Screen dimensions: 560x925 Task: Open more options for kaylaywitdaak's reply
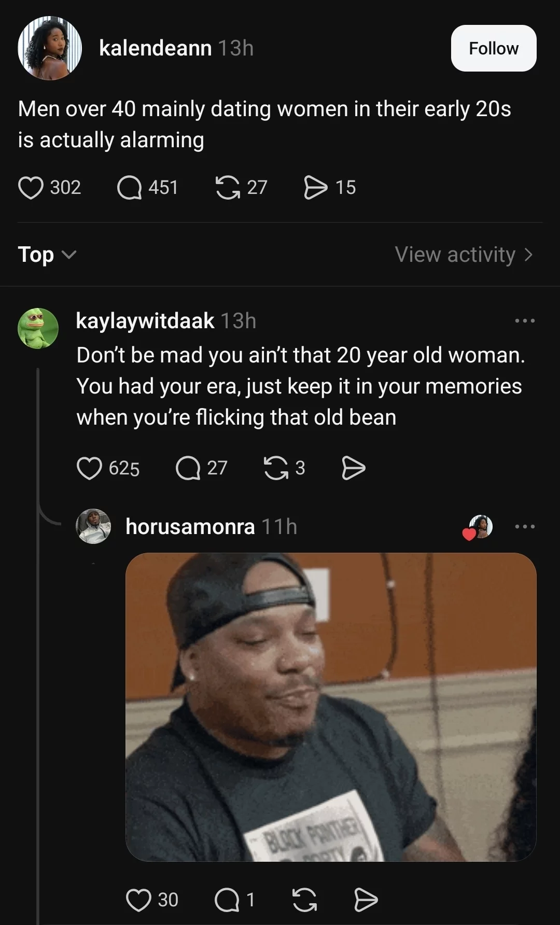click(525, 321)
